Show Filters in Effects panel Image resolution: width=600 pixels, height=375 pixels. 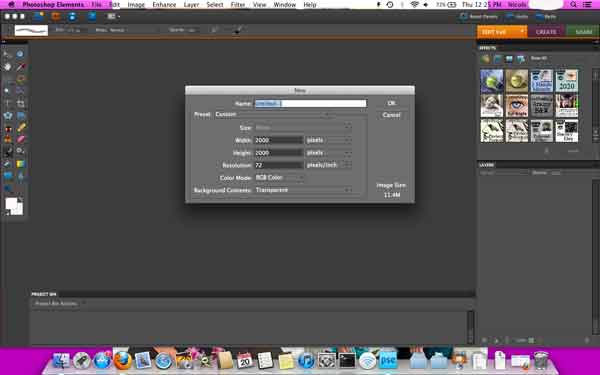[485, 59]
